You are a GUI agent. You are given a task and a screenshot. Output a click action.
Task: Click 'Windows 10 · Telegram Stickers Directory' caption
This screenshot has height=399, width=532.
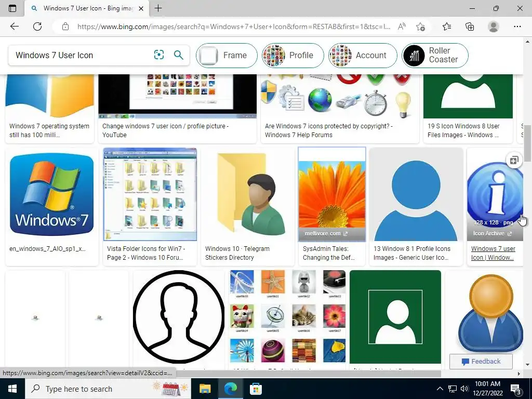click(x=237, y=253)
